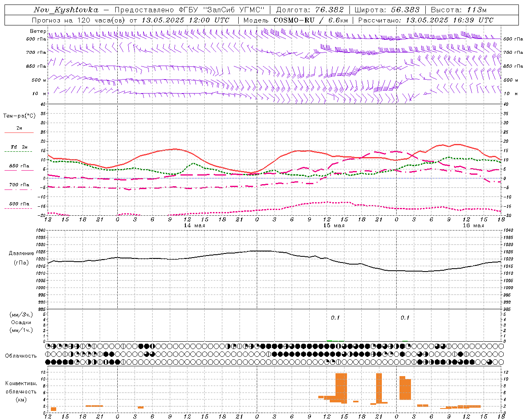This screenshot has height=420, width=525.
Task: Click the 16 мая date label
Action: pyautogui.click(x=473, y=226)
